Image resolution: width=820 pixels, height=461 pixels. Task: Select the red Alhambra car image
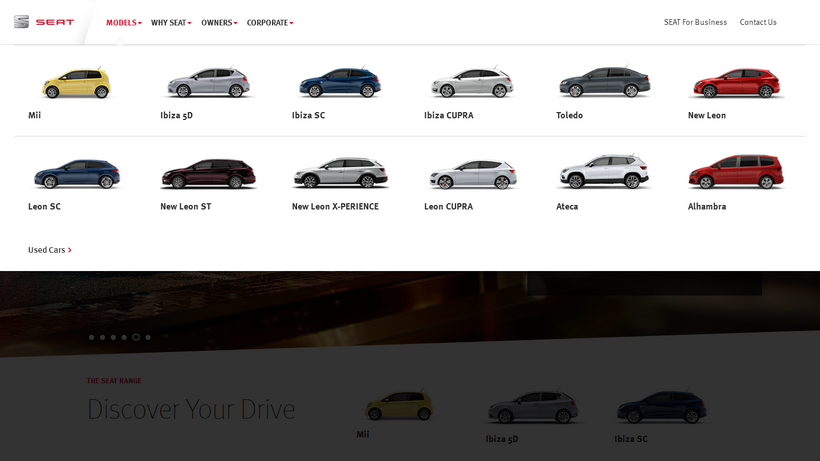pos(736,171)
